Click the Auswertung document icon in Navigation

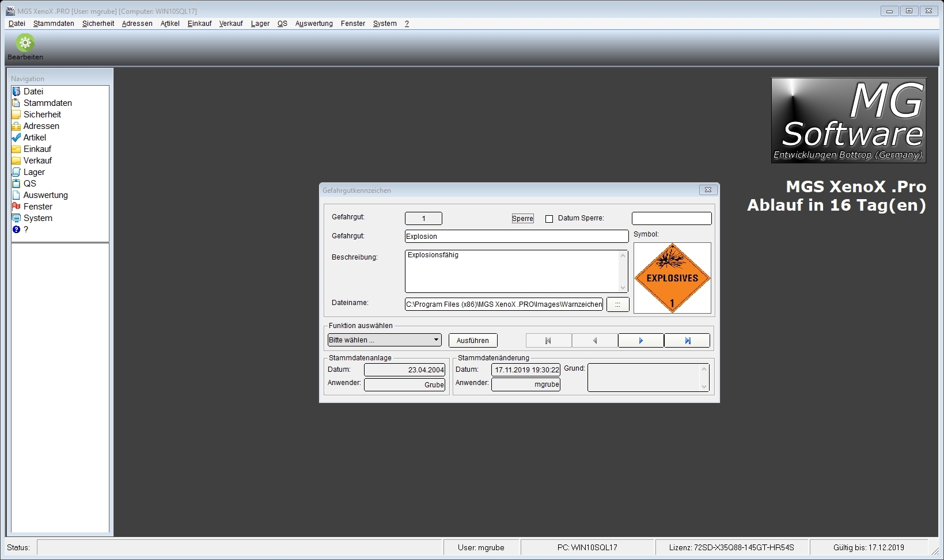pyautogui.click(x=16, y=195)
